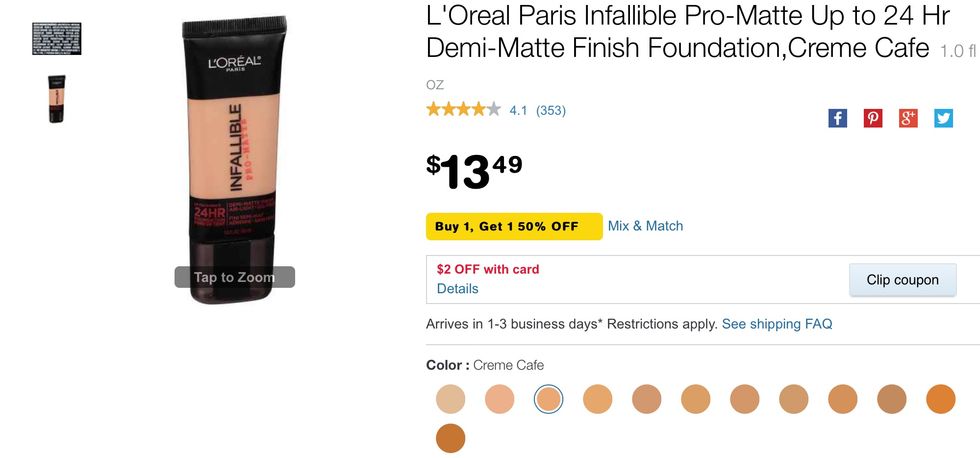The height and width of the screenshot is (458, 980).
Task: Tap to Zoom the product image
Action: click(x=234, y=277)
